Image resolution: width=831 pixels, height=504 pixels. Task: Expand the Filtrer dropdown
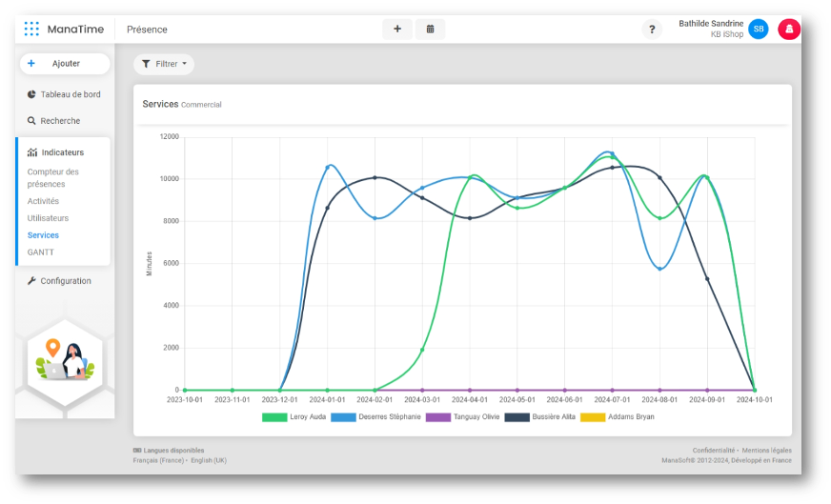point(164,64)
